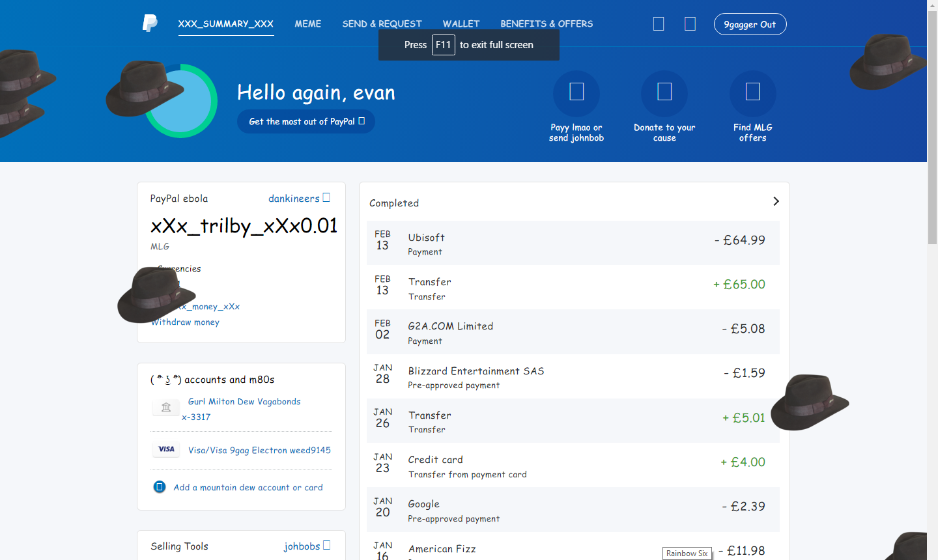Open the Ubisoft payment transaction row
The height and width of the screenshot is (560, 938).
[573, 243]
